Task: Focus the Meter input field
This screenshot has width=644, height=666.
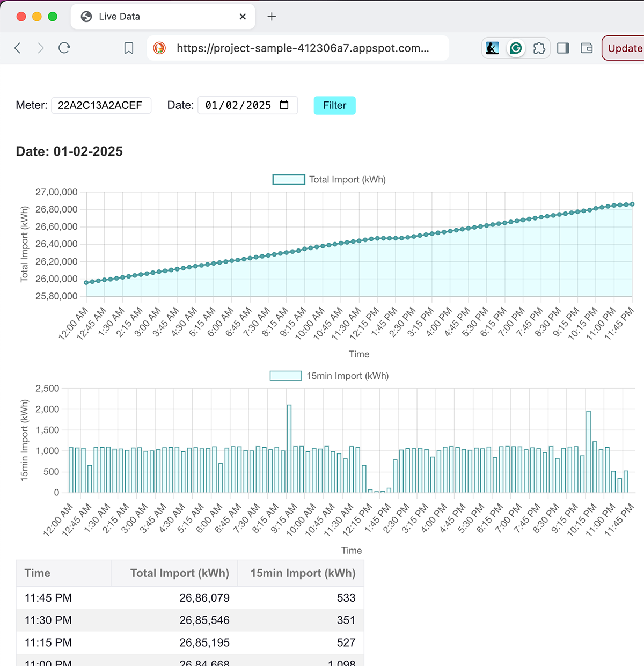Action: tap(101, 105)
